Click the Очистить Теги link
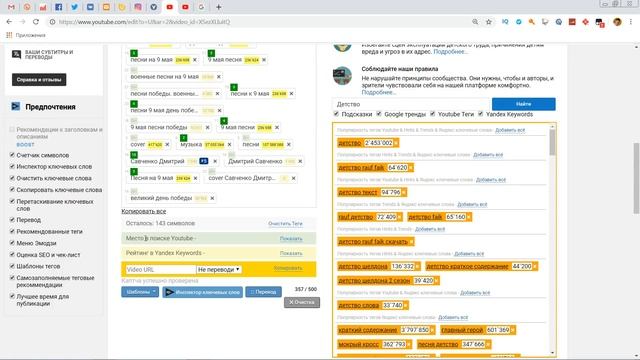Image resolution: width=640 pixels, height=360 pixels. click(285, 224)
